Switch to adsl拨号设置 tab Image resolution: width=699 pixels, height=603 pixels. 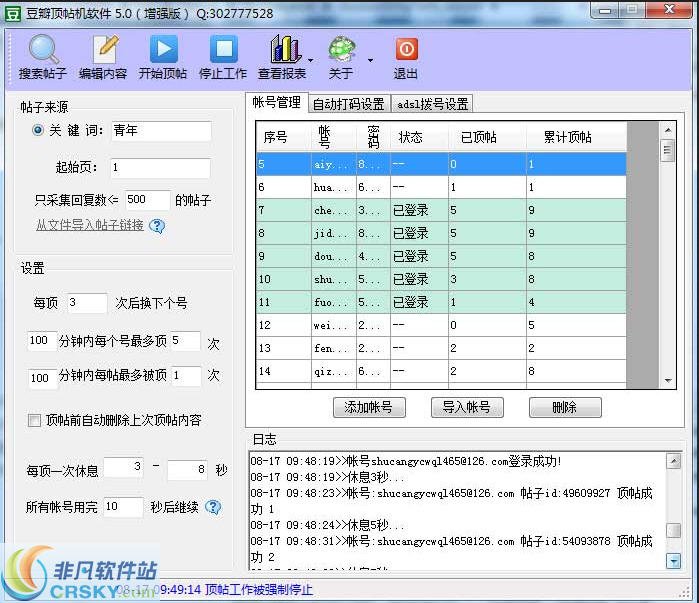[432, 104]
